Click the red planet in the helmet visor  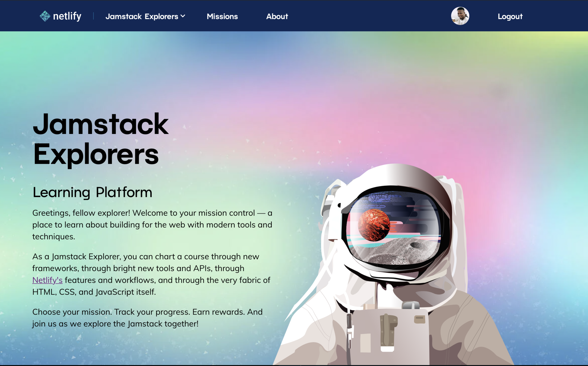click(x=374, y=225)
